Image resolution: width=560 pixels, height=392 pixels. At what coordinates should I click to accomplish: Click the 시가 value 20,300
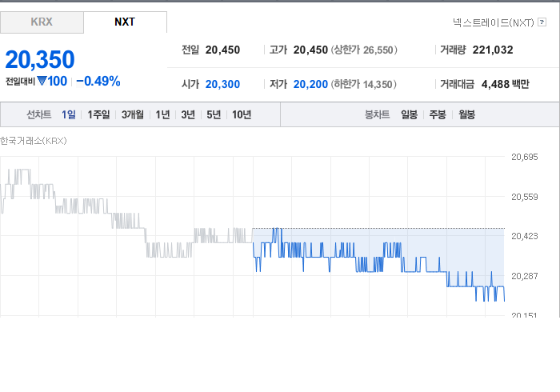(222, 84)
